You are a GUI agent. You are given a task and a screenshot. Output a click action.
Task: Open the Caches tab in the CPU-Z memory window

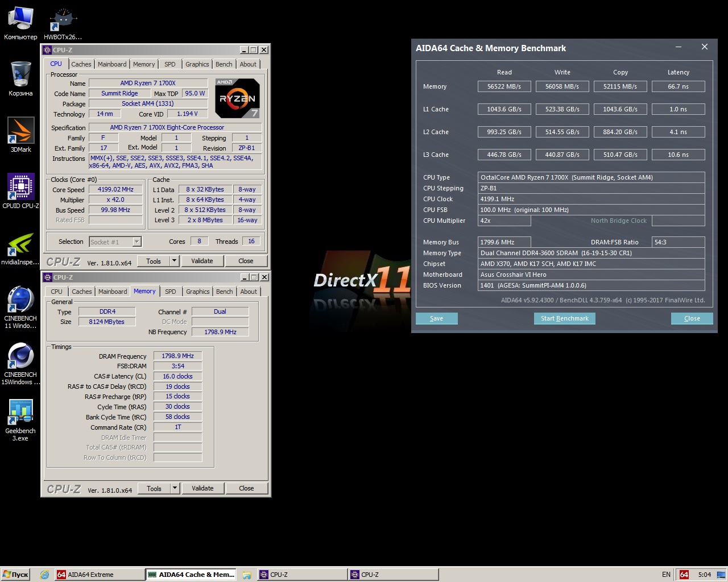click(81, 292)
